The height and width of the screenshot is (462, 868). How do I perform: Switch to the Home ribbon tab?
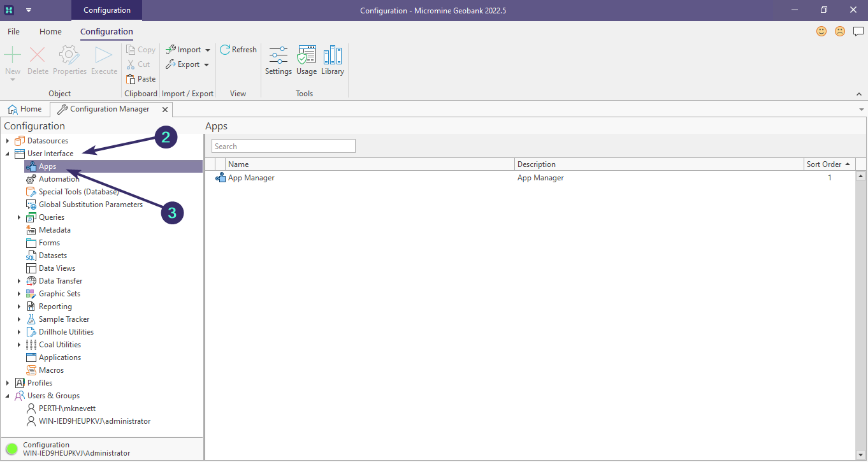[50, 31]
